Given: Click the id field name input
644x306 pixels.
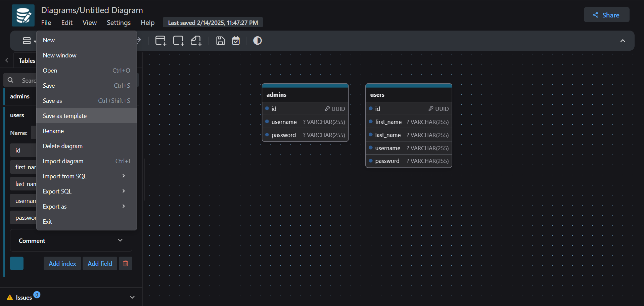Looking at the screenshot, I should [x=23, y=150].
